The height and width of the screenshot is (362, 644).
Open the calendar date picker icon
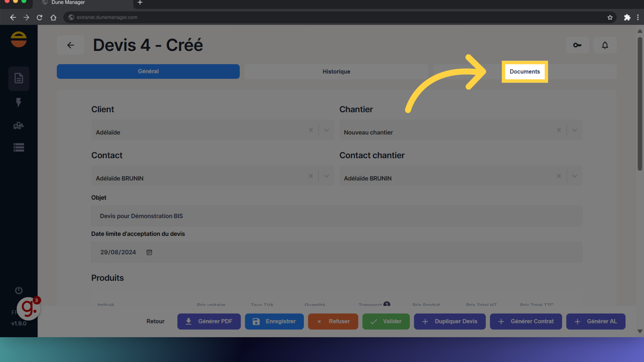click(149, 252)
